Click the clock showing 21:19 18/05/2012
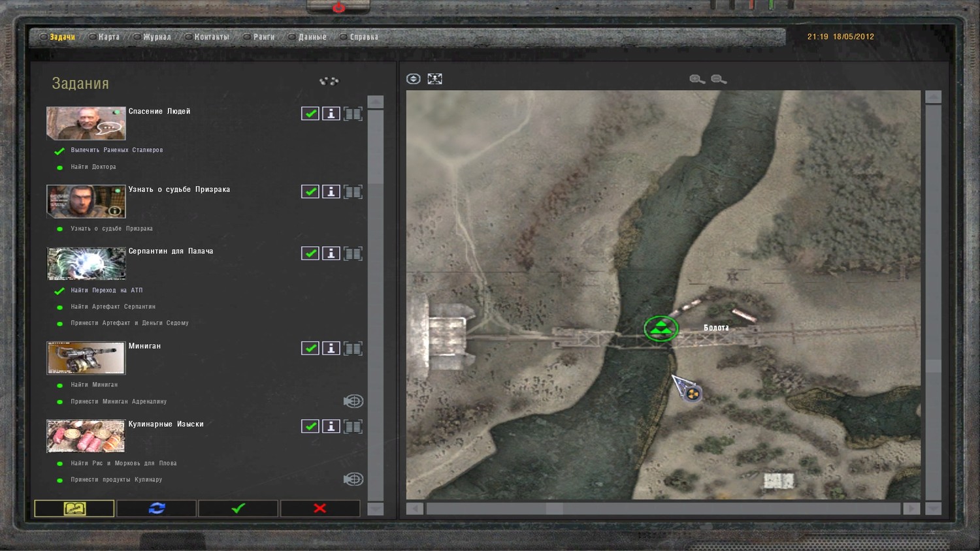Viewport: 980px width, 551px height. tap(840, 37)
